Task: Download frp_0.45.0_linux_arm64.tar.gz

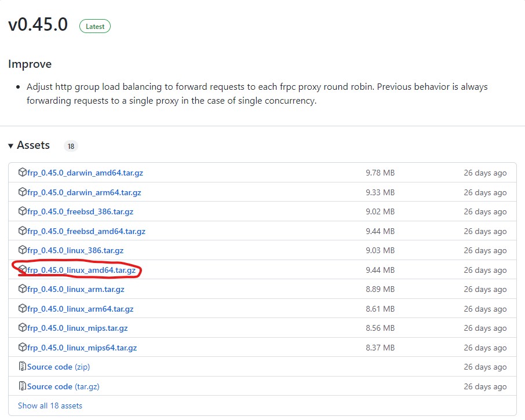Action: click(80, 309)
